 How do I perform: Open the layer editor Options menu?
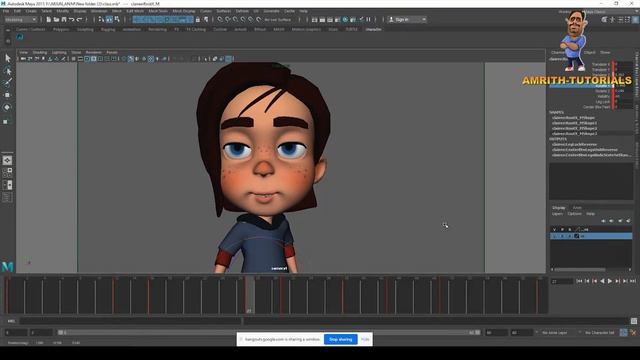574,213
